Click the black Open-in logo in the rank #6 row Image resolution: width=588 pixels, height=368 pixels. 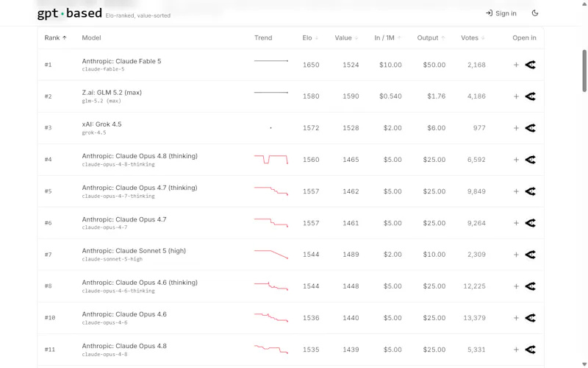pyautogui.click(x=530, y=223)
